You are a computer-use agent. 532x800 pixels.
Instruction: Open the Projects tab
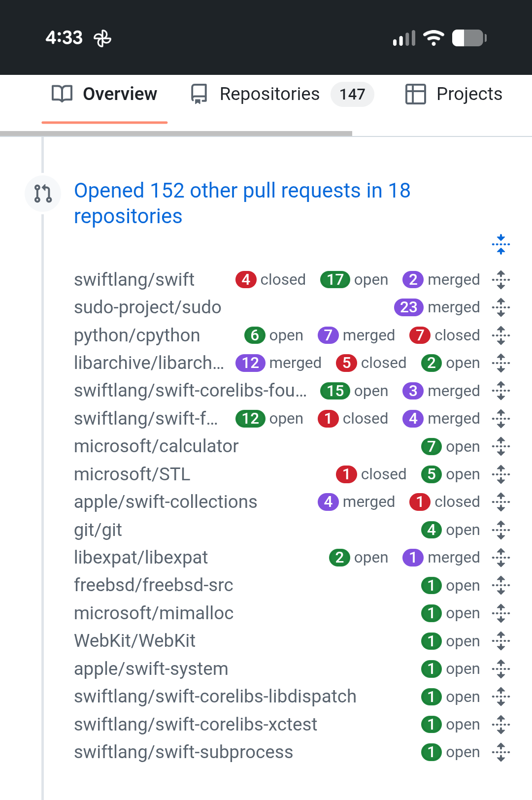[x=469, y=94]
